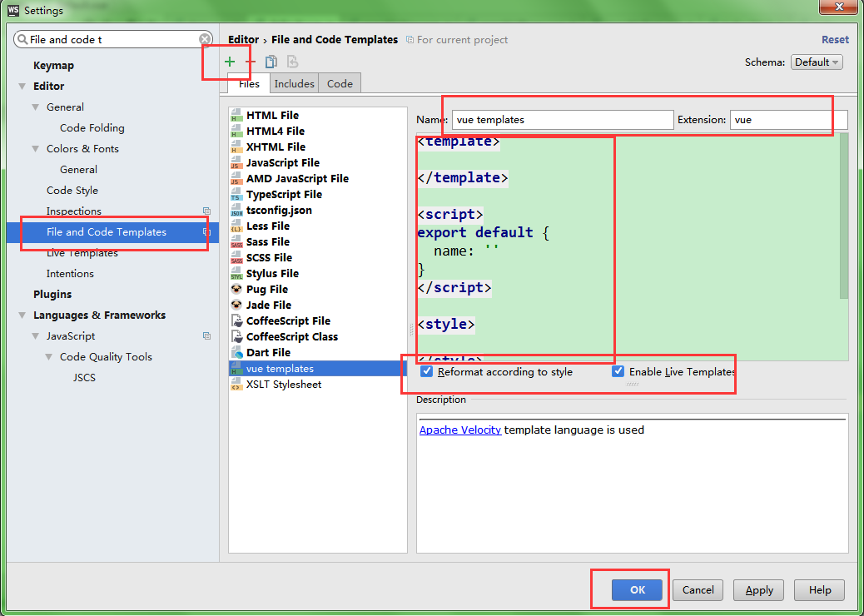Select File and Code Templates tree item
This screenshot has width=864, height=616.
(x=113, y=232)
